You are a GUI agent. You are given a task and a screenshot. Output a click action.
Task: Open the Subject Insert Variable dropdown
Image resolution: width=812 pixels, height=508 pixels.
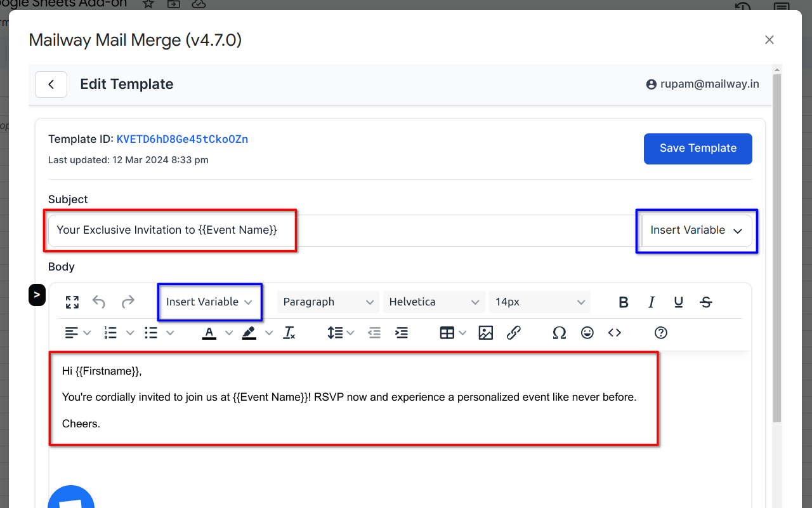pos(697,231)
